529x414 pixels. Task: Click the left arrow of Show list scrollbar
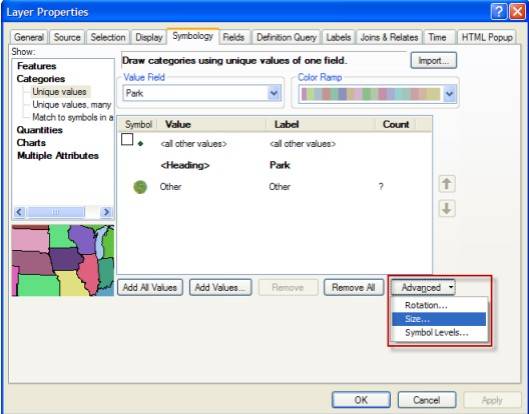[19, 212]
